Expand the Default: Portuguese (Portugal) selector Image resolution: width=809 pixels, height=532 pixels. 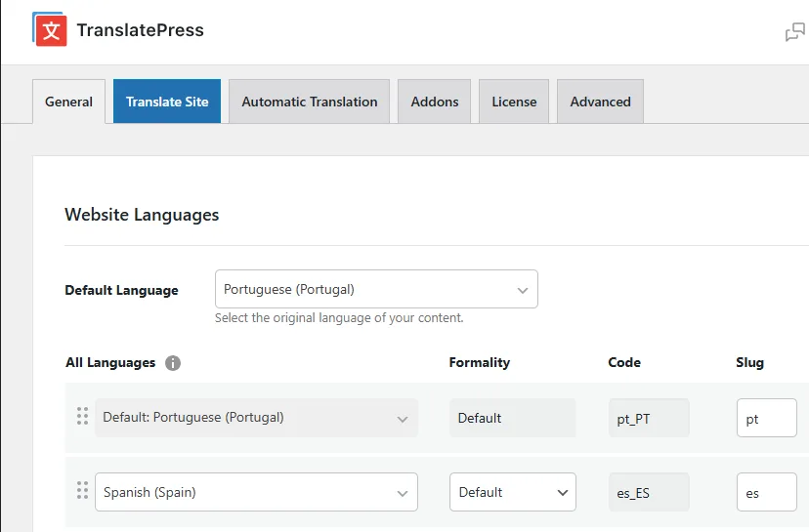tap(256, 418)
